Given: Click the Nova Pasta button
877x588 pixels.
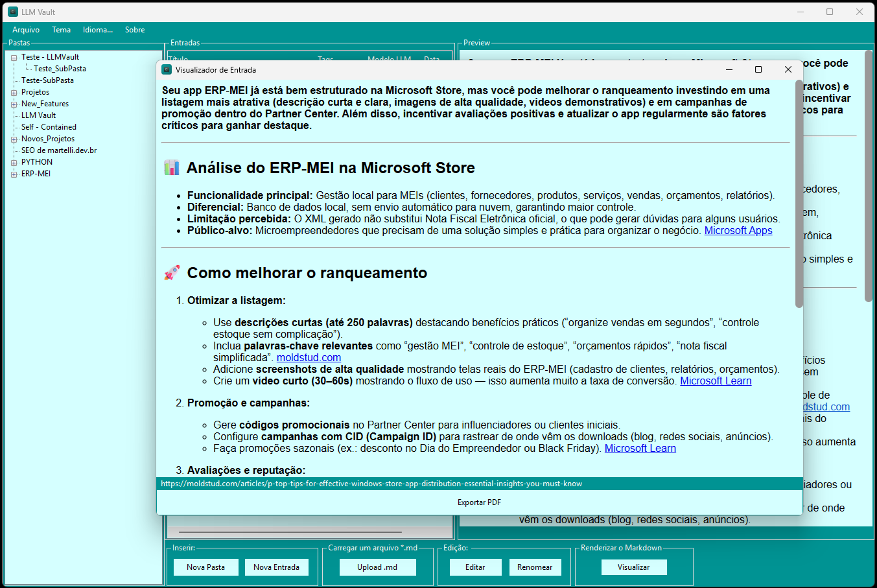Looking at the screenshot, I should [206, 567].
